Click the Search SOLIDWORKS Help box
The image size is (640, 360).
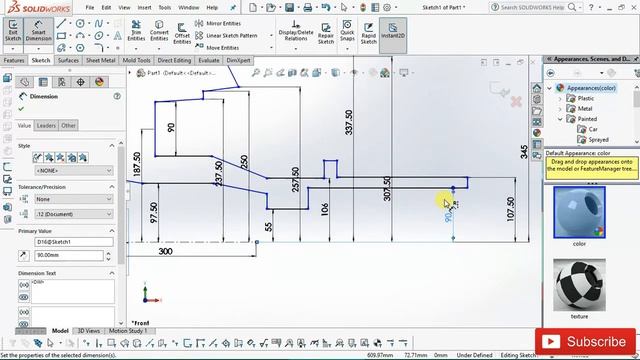click(532, 7)
